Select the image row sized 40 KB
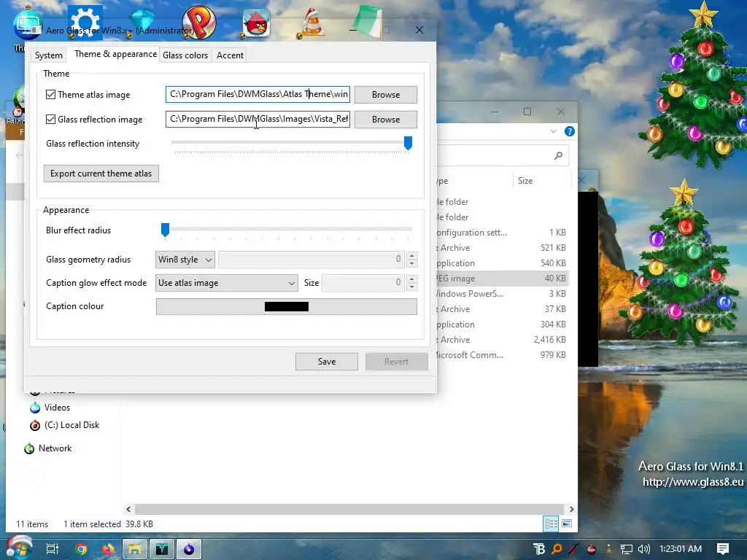The image size is (747, 560). tap(502, 279)
